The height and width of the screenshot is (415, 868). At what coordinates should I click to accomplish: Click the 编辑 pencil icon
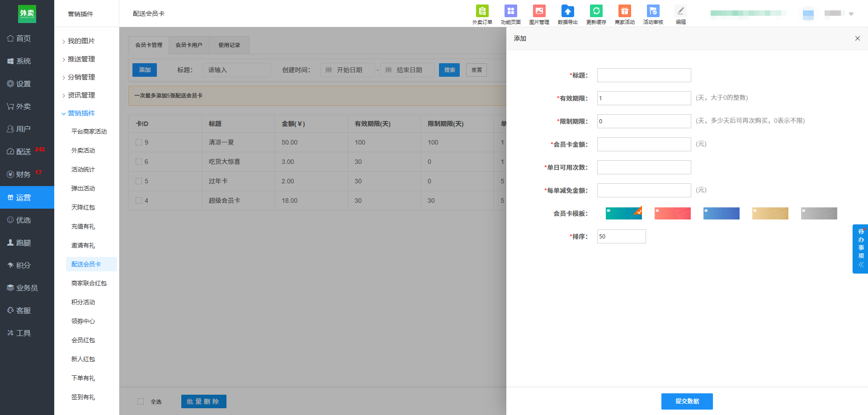coord(680,11)
